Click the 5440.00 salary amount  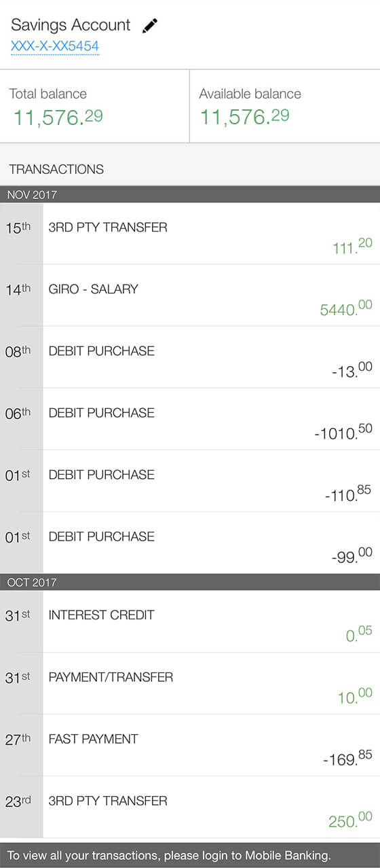pos(346,308)
